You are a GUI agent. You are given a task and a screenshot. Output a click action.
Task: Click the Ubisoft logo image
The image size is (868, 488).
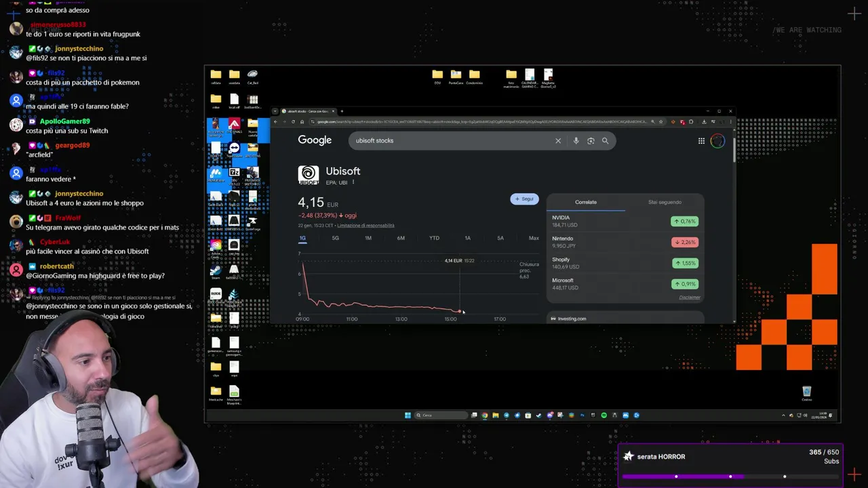(309, 175)
